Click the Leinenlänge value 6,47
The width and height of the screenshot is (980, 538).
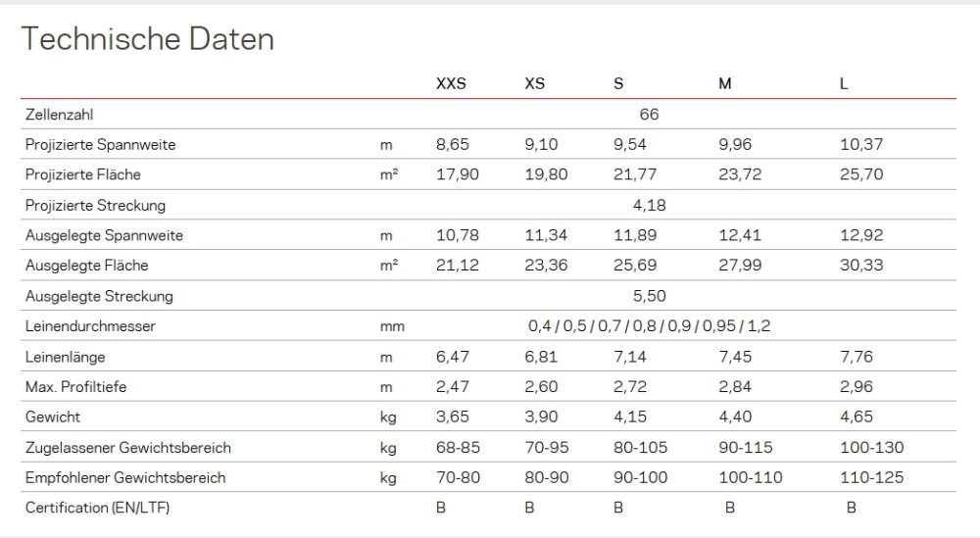453,357
